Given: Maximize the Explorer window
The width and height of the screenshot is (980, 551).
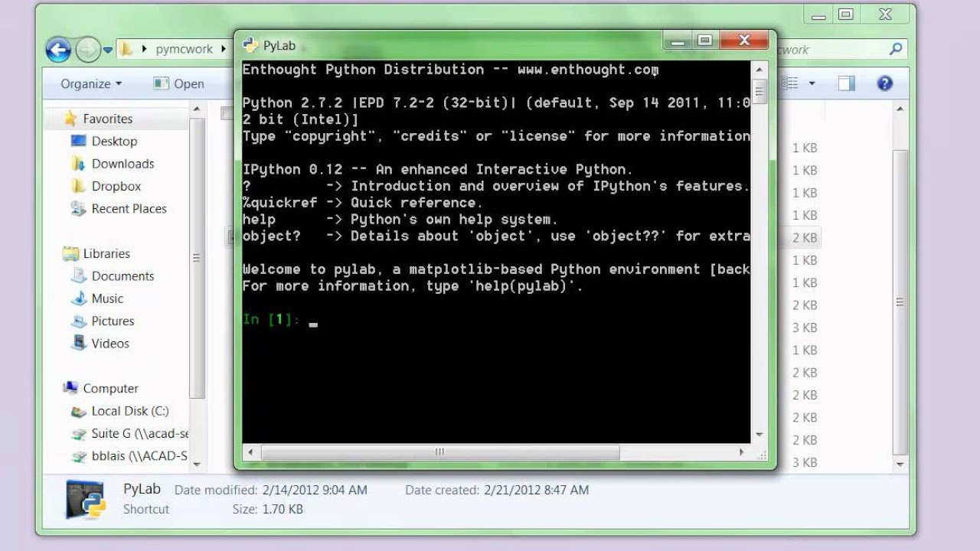Looking at the screenshot, I should [846, 14].
